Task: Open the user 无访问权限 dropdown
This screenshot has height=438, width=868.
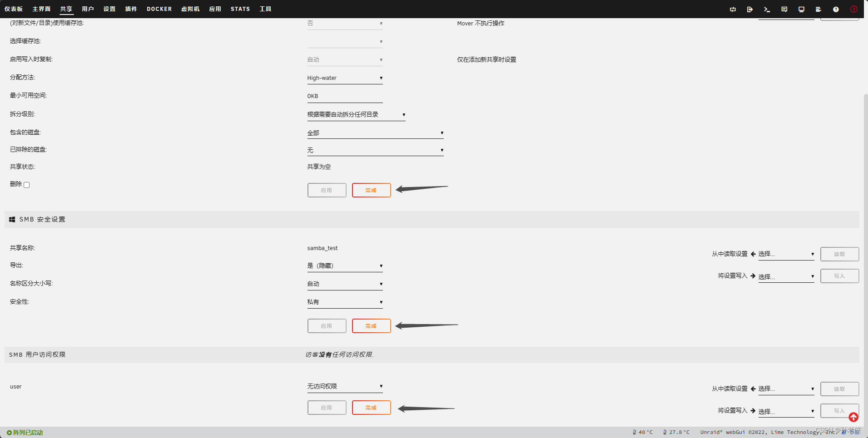Action: pyautogui.click(x=344, y=386)
